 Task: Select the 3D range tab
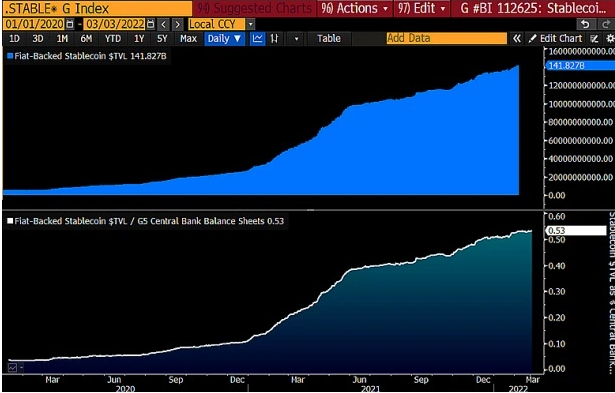click(38, 38)
